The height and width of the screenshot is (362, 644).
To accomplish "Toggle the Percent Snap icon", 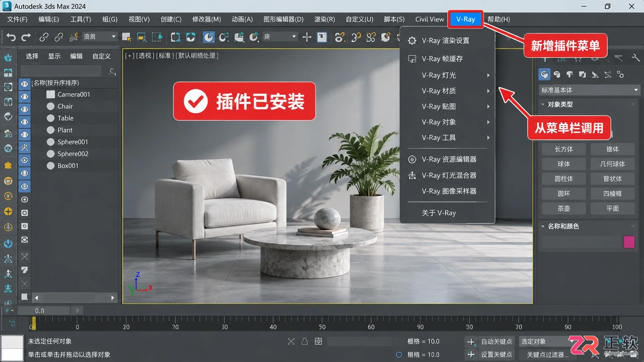I will [371, 37].
